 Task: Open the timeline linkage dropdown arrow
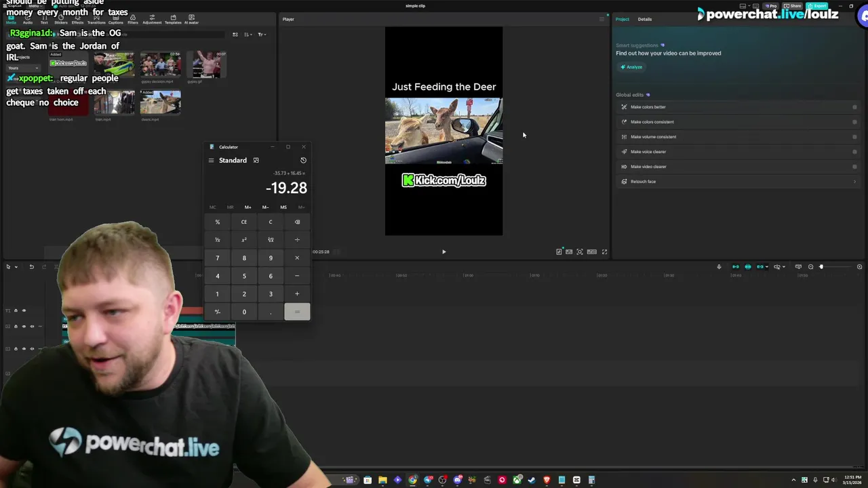point(767,267)
